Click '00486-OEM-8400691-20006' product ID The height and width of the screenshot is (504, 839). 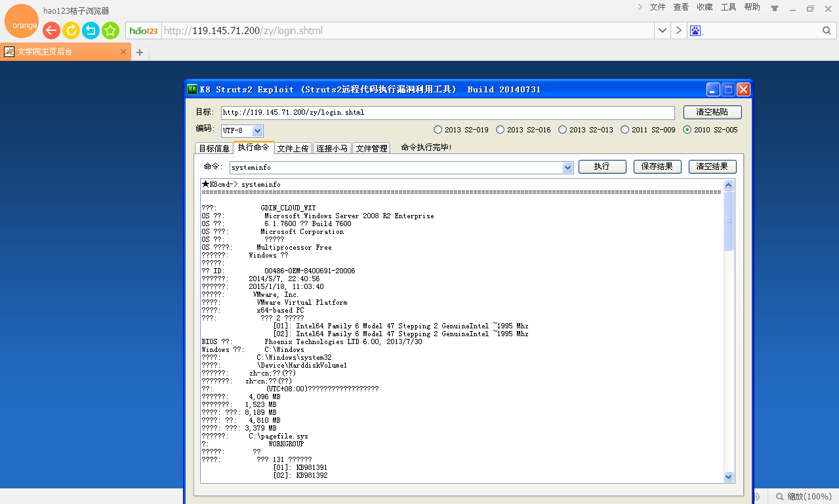point(310,271)
